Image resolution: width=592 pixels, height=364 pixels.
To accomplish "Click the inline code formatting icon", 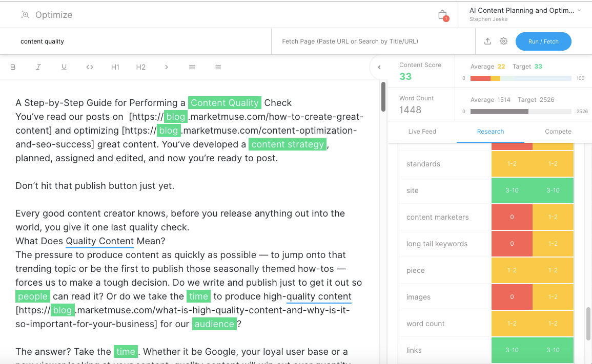I will (89, 67).
